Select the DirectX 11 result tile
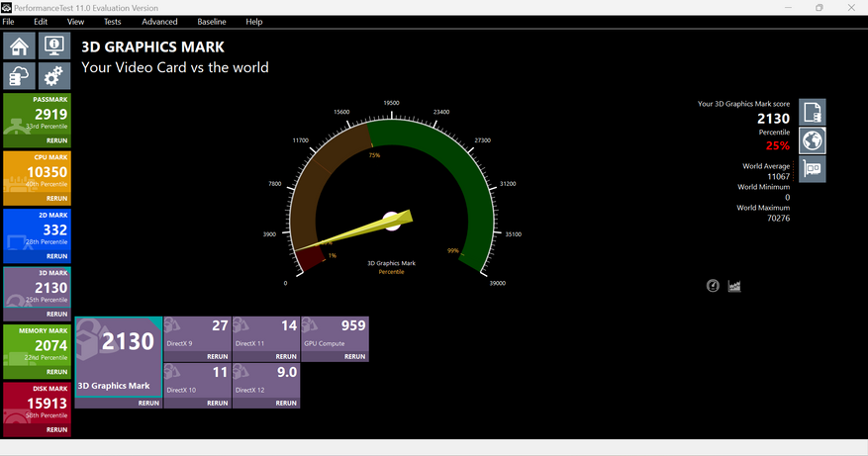The height and width of the screenshot is (456, 868). (x=266, y=334)
